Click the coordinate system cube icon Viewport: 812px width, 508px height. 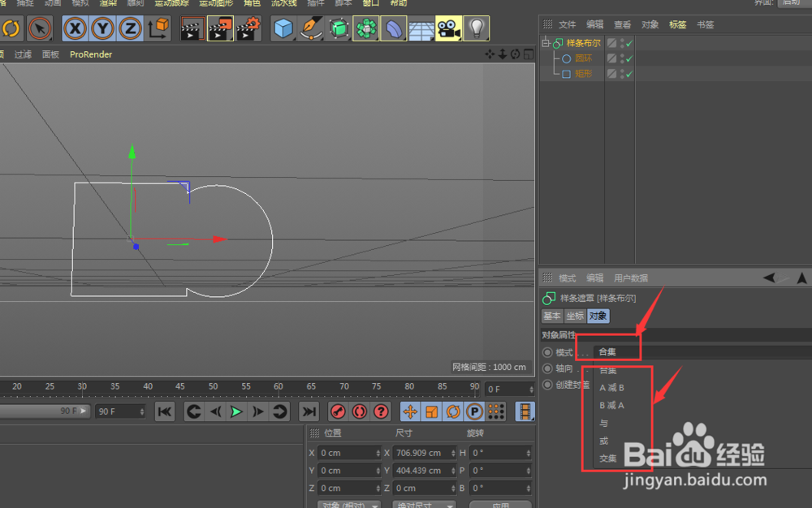(x=158, y=29)
